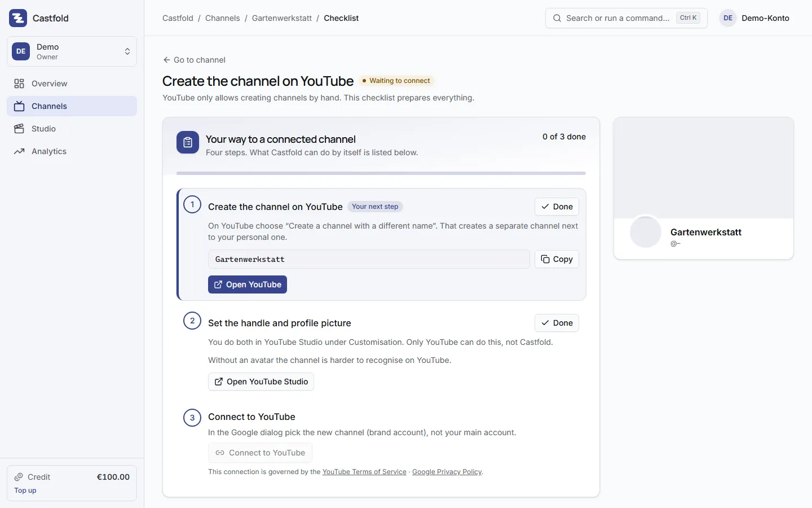Screen dimensions: 812x508
Task: Click the DE workspace avatar in sidebar
Action: pyautogui.click(x=21, y=51)
